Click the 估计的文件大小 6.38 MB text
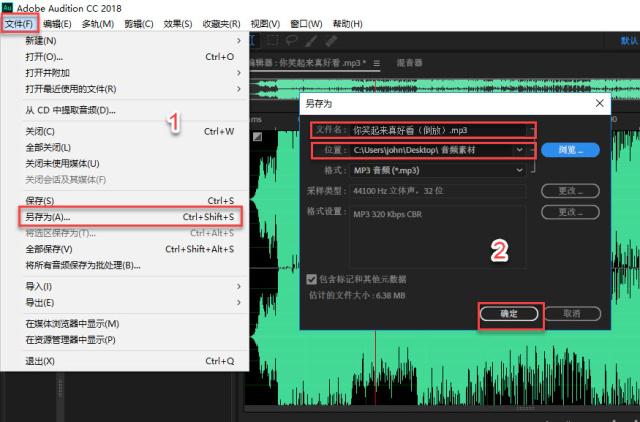Viewport: 640px width, 422px height. point(357,295)
